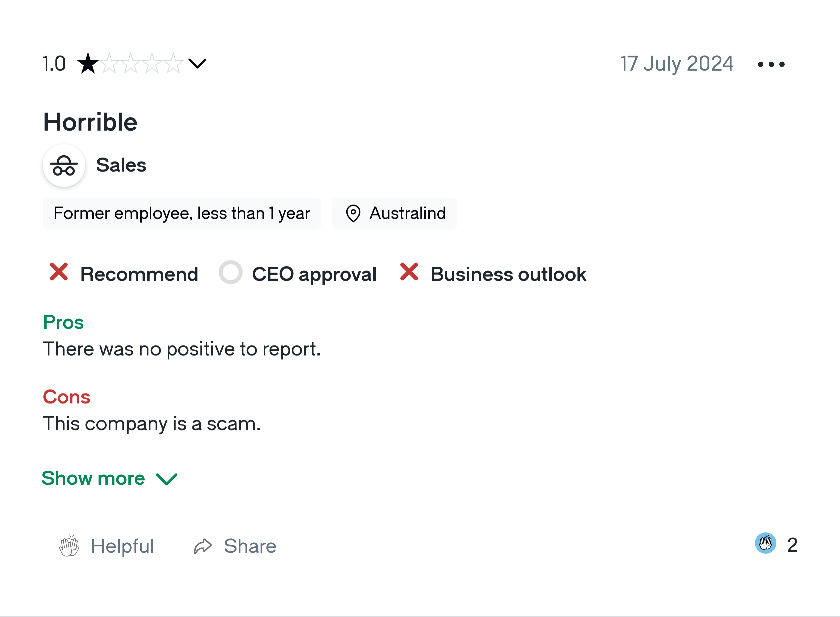Viewport: 840px width, 617px height.
Task: Expand the rating breakdown chevron
Action: 197,64
